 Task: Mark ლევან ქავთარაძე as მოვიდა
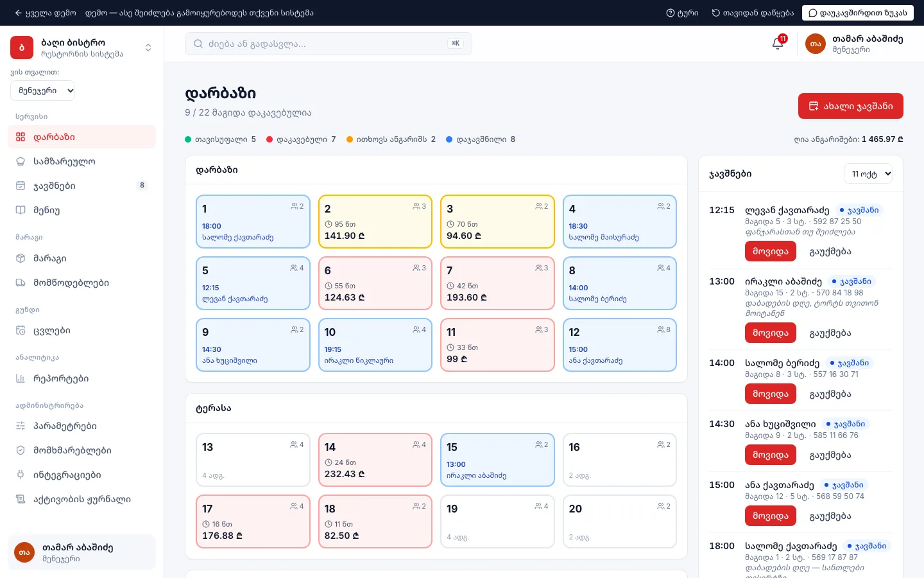click(771, 251)
